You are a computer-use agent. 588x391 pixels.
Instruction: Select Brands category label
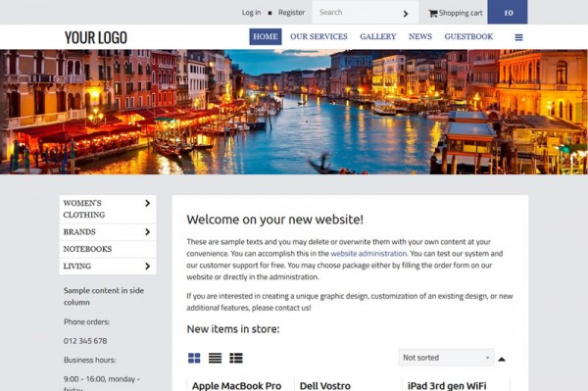click(x=79, y=232)
